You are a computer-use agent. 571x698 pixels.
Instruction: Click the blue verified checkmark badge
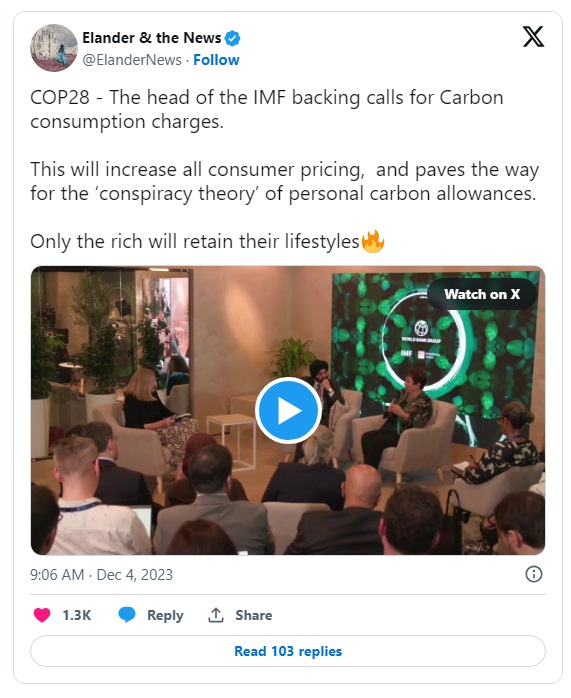[x=232, y=38]
